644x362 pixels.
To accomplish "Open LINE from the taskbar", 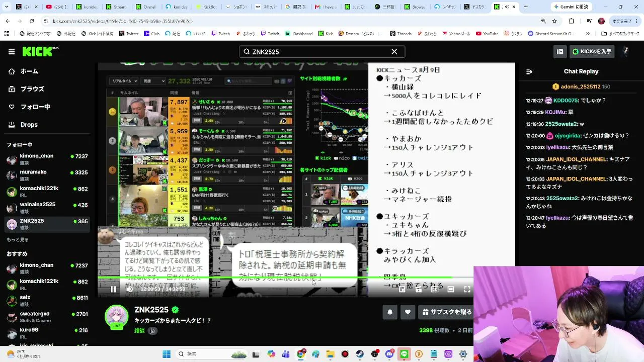I will coord(404,354).
